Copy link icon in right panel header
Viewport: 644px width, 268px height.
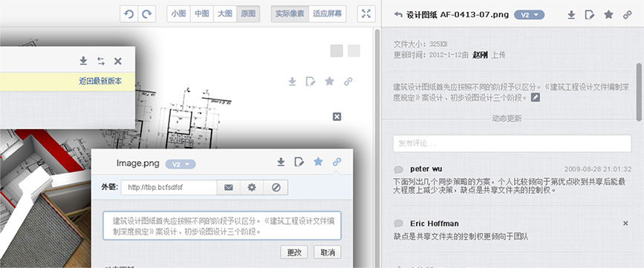click(x=627, y=15)
